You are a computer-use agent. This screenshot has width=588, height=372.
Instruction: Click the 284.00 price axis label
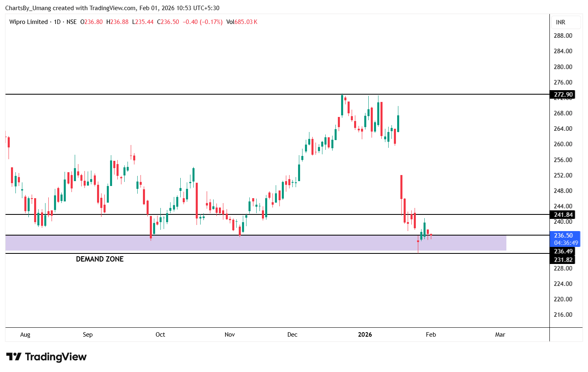pyautogui.click(x=563, y=51)
